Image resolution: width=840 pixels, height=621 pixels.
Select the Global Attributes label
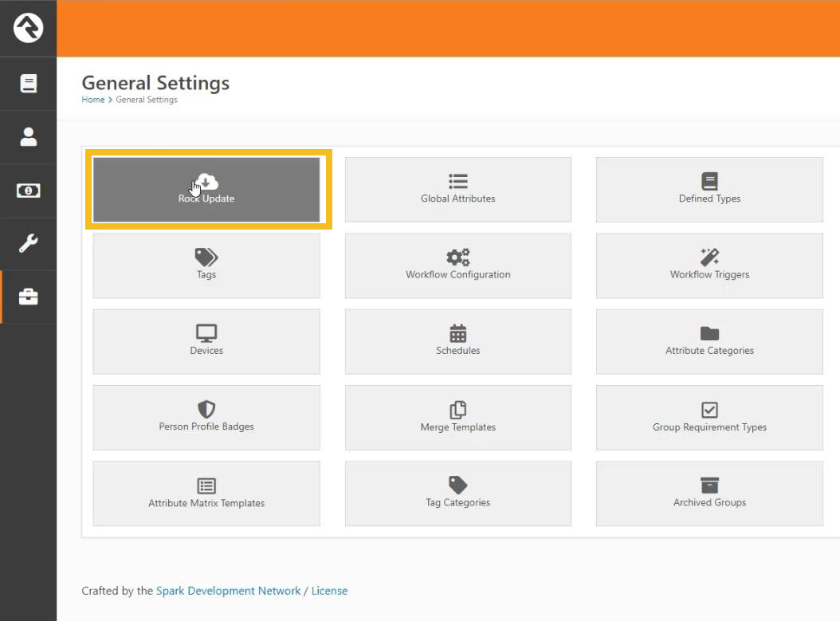[458, 198]
